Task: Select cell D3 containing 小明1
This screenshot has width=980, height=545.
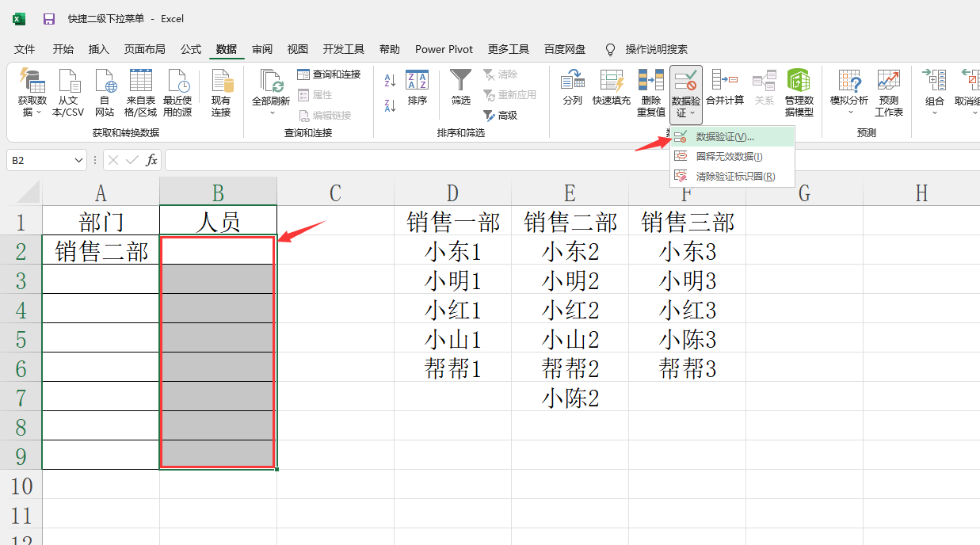Action: 452,280
